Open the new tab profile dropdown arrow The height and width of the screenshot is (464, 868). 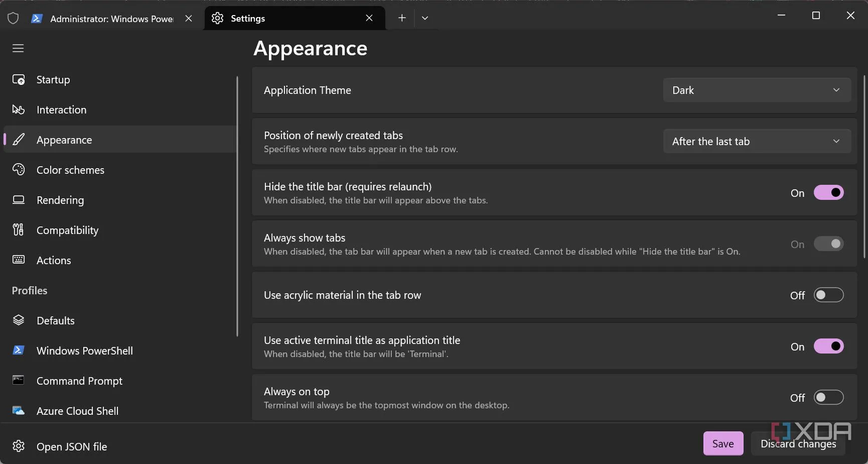(425, 18)
